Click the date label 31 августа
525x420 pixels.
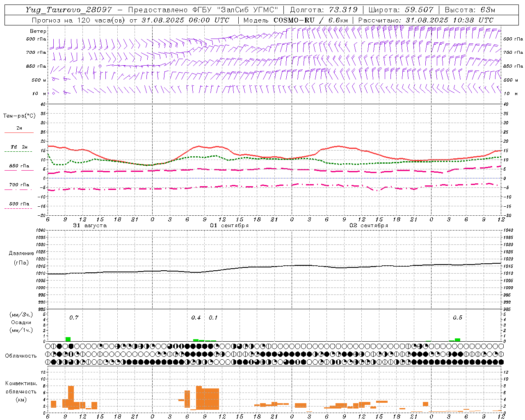pyautogui.click(x=90, y=226)
